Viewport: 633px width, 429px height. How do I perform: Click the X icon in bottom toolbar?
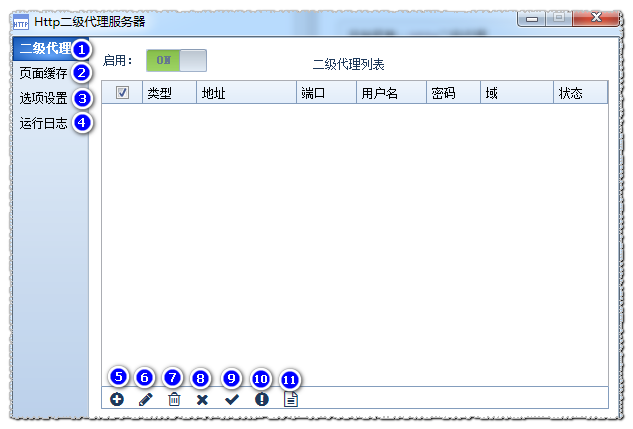point(202,399)
